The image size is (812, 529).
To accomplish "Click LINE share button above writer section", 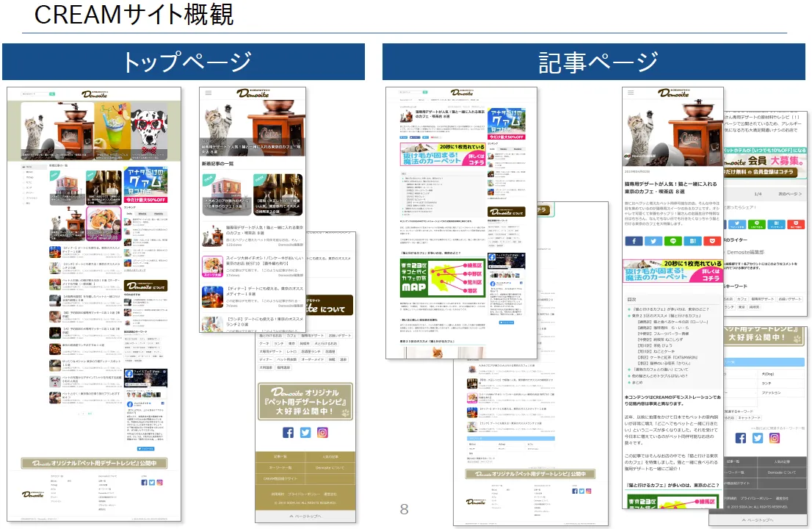I will (757, 224).
